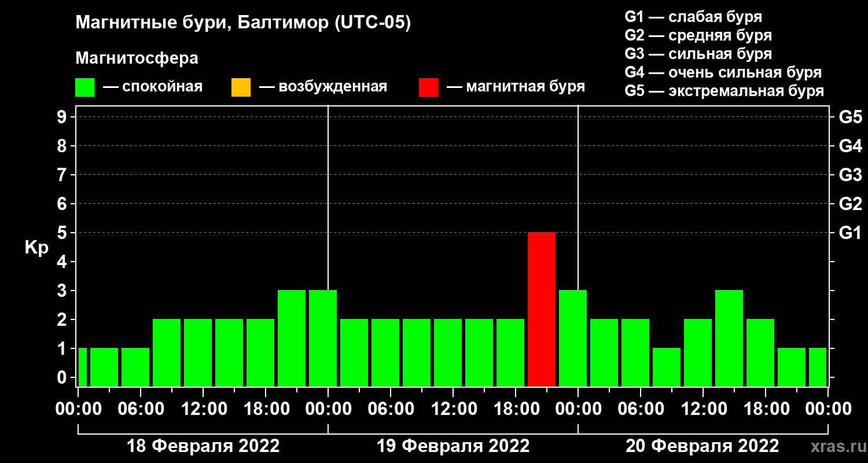This screenshot has width=868, height=463.
Task: Click the '— магнитная буря' legend label
Action: (516, 87)
